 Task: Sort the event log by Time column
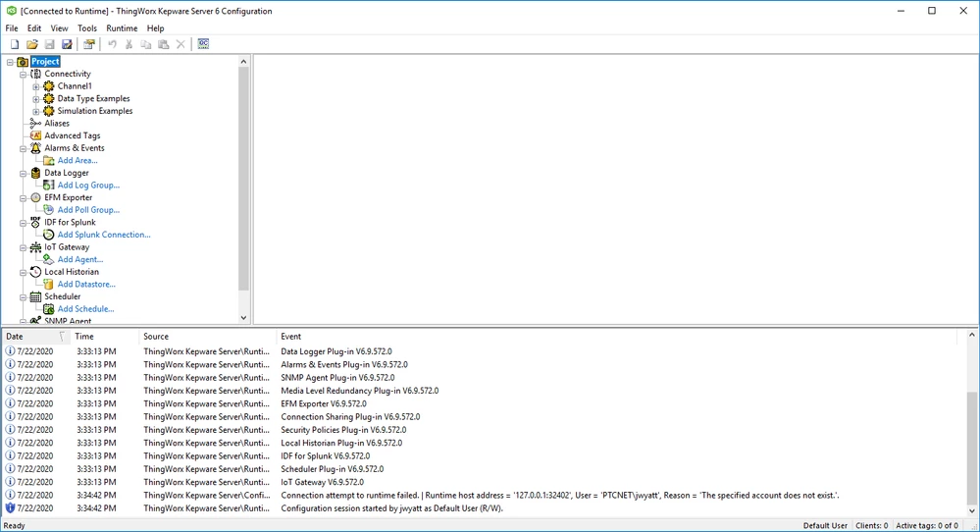point(104,337)
